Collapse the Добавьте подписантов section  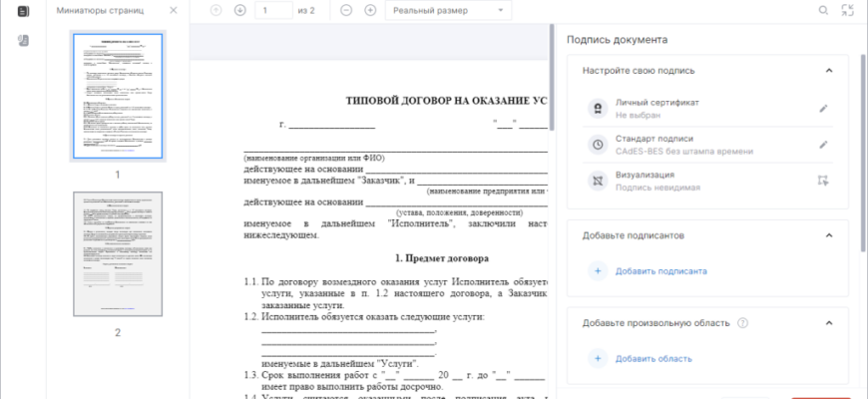(829, 235)
